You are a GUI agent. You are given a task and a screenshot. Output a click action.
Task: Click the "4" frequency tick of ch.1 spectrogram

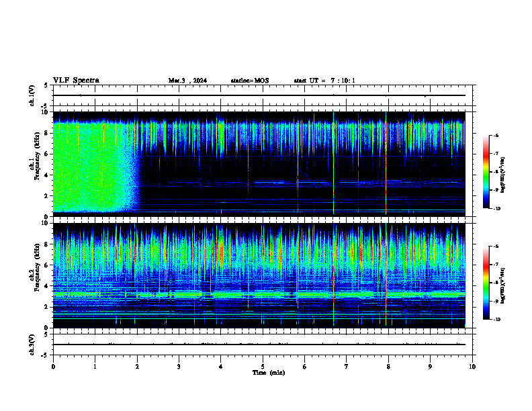(47, 175)
